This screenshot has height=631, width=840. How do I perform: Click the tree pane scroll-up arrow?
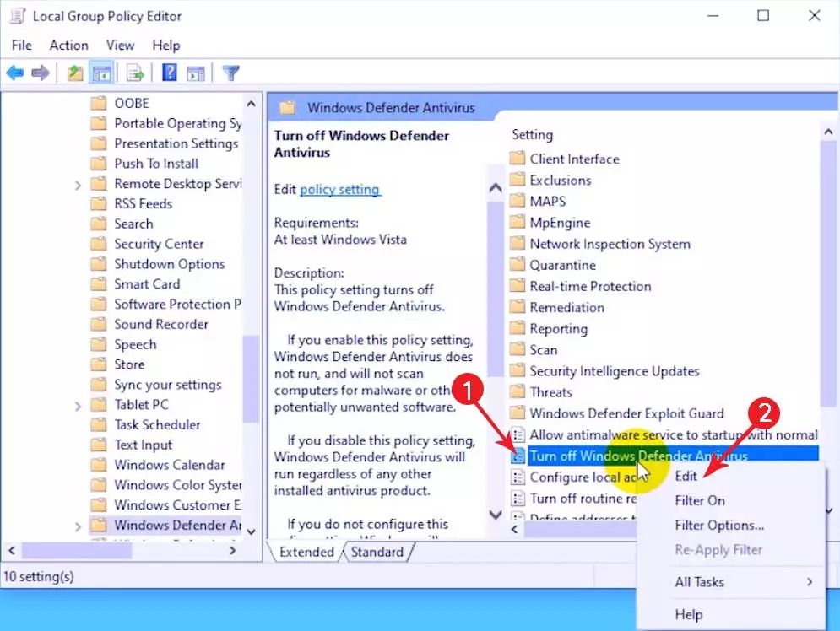pos(251,103)
